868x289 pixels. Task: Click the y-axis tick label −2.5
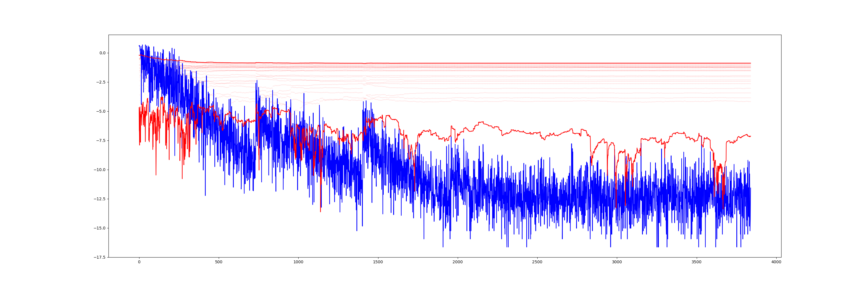click(101, 82)
